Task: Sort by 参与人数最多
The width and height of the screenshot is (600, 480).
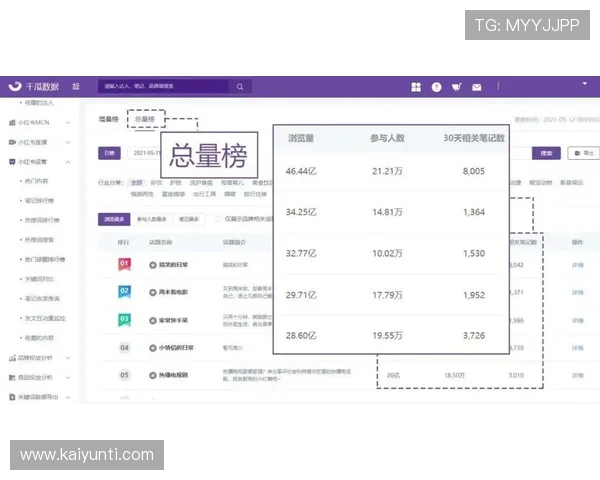Action: click(x=152, y=219)
